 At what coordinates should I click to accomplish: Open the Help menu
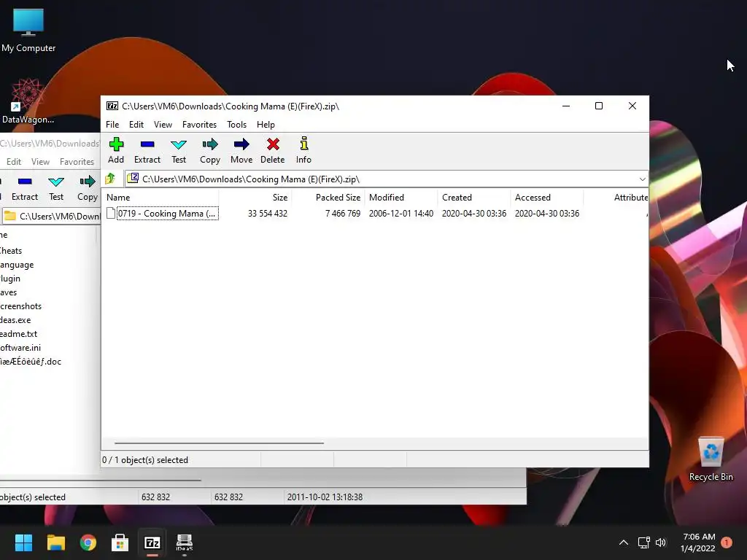tap(266, 124)
